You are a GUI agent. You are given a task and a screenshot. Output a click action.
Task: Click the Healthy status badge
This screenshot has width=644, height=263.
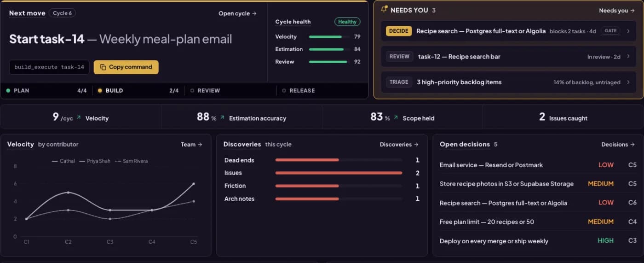click(x=347, y=22)
